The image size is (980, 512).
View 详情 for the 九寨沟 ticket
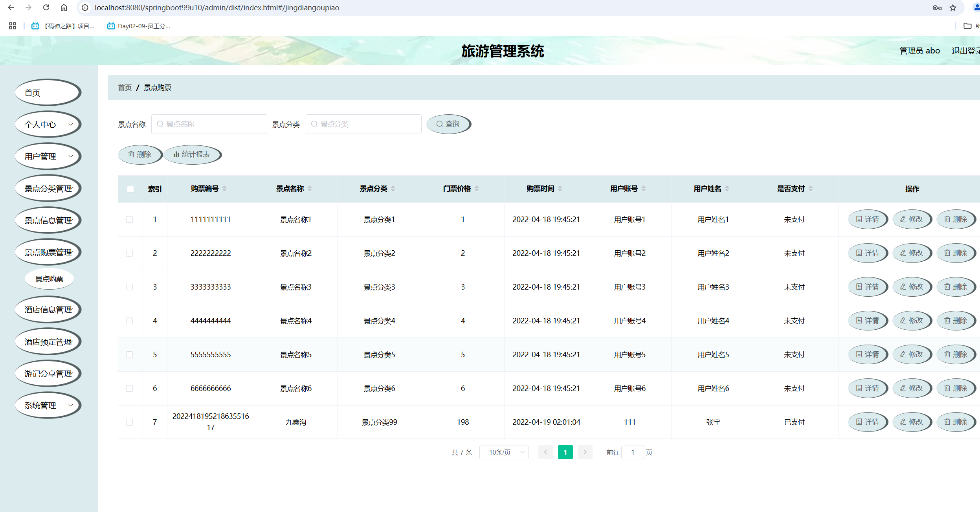868,422
